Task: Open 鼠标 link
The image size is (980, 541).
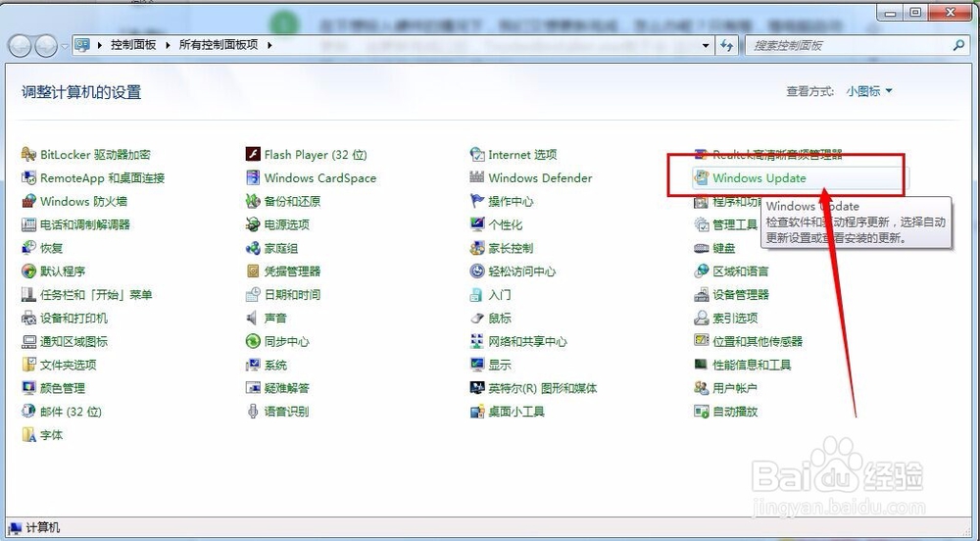Action: tap(500, 318)
